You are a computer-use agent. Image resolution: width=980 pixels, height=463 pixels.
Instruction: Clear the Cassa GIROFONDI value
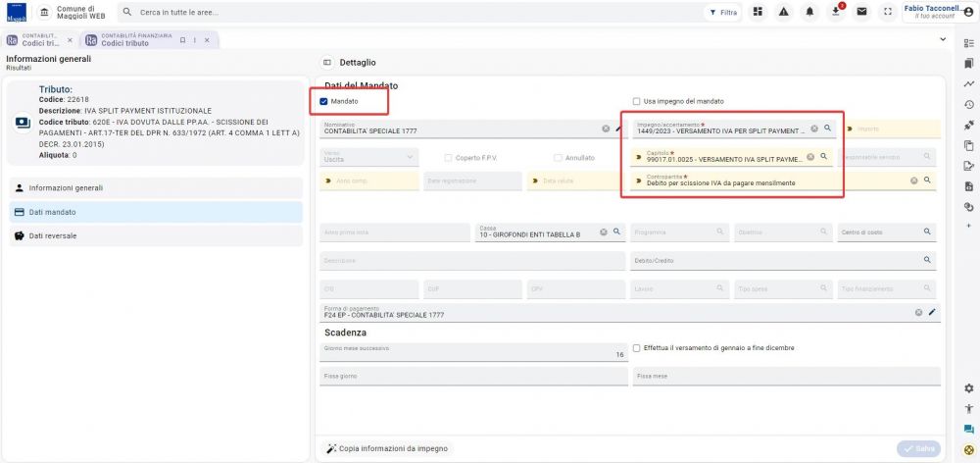click(604, 232)
